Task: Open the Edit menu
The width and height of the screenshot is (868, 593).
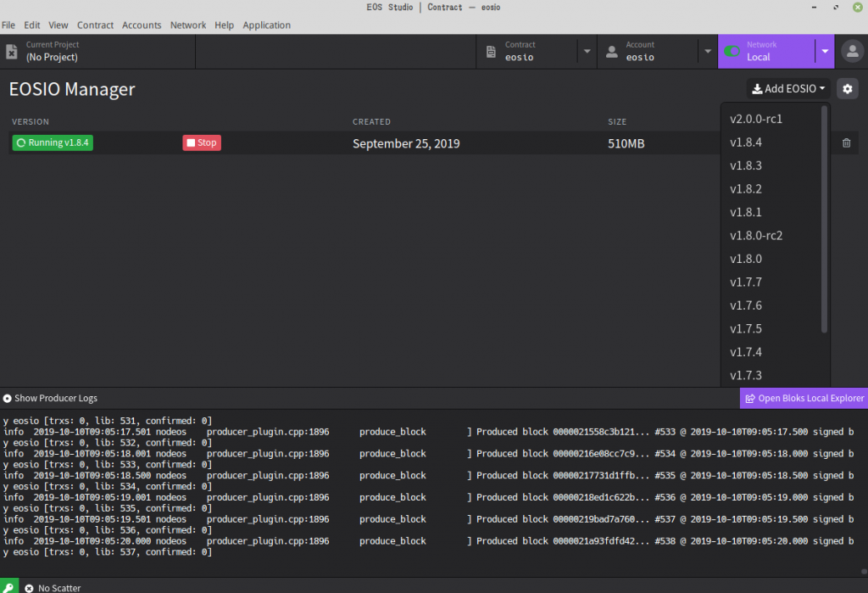Action: click(31, 25)
